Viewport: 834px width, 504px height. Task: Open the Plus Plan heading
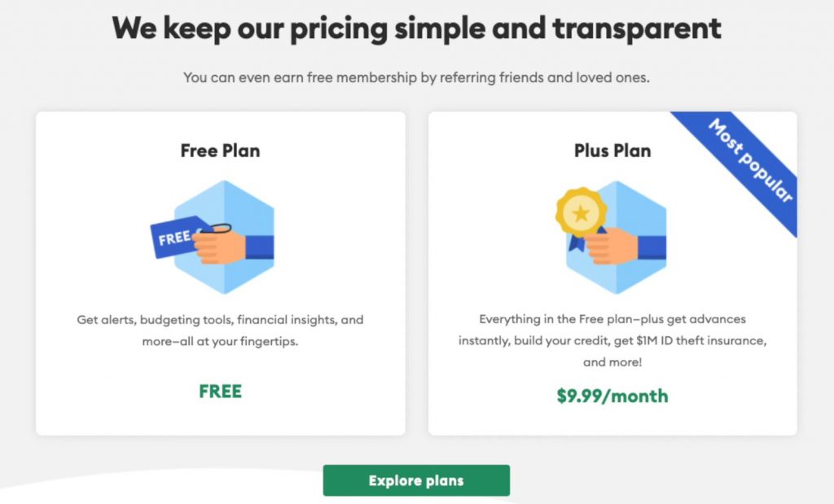612,151
